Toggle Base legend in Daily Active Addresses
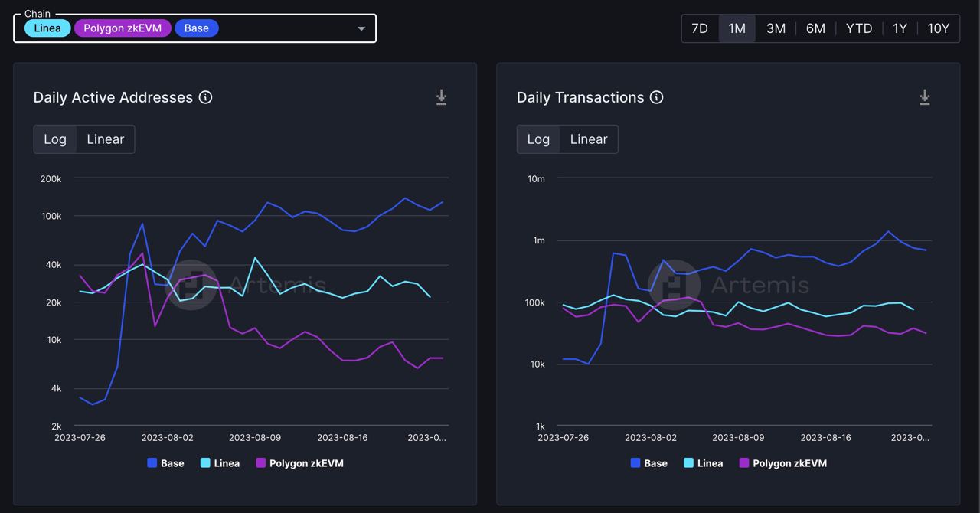The height and width of the screenshot is (513, 980). coord(165,463)
